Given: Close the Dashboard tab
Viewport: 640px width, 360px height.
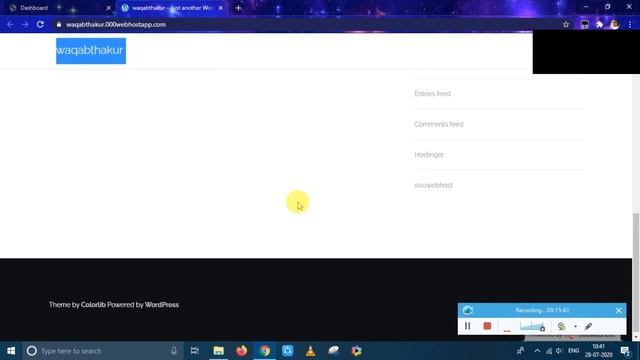Looking at the screenshot, I should click(x=109, y=8).
